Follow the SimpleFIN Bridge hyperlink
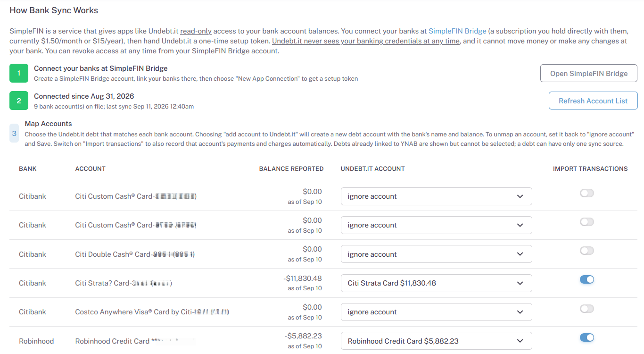This screenshot has height=354, width=644. (x=457, y=31)
